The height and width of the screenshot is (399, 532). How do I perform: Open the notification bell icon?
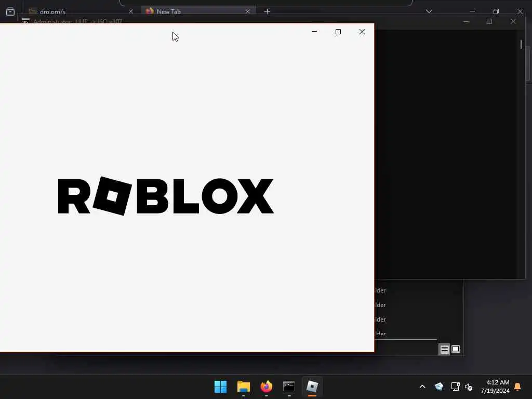518,387
